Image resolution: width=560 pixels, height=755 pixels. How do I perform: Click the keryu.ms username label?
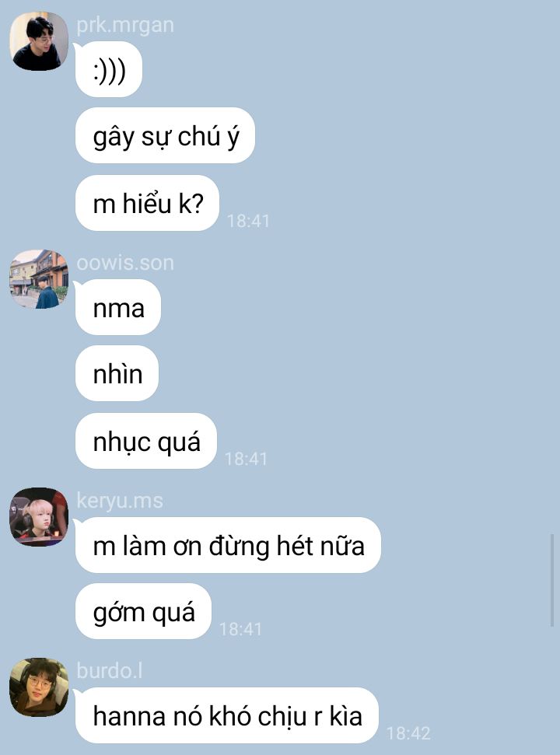click(120, 501)
